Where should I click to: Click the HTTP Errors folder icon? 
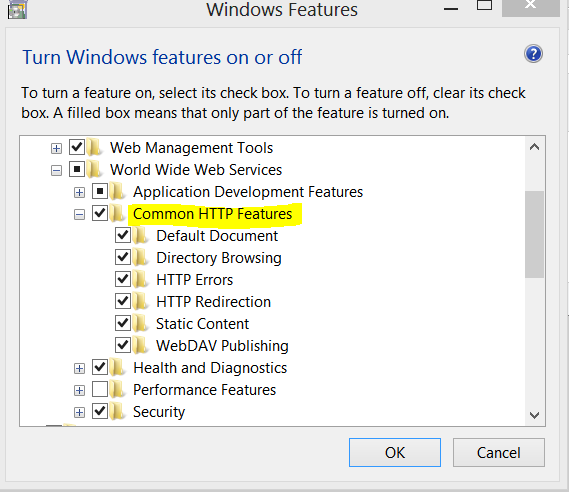(x=141, y=280)
